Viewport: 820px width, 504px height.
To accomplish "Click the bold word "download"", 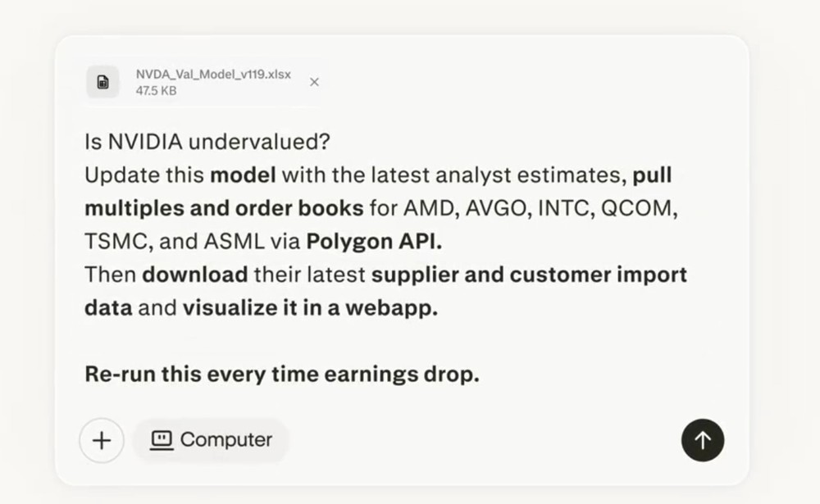I will [195, 275].
